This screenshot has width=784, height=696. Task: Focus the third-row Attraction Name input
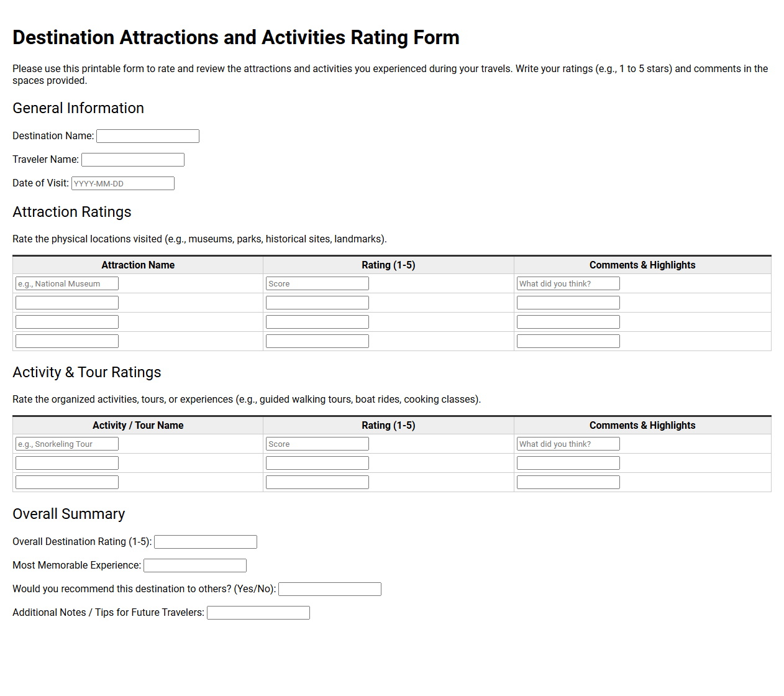[67, 322]
